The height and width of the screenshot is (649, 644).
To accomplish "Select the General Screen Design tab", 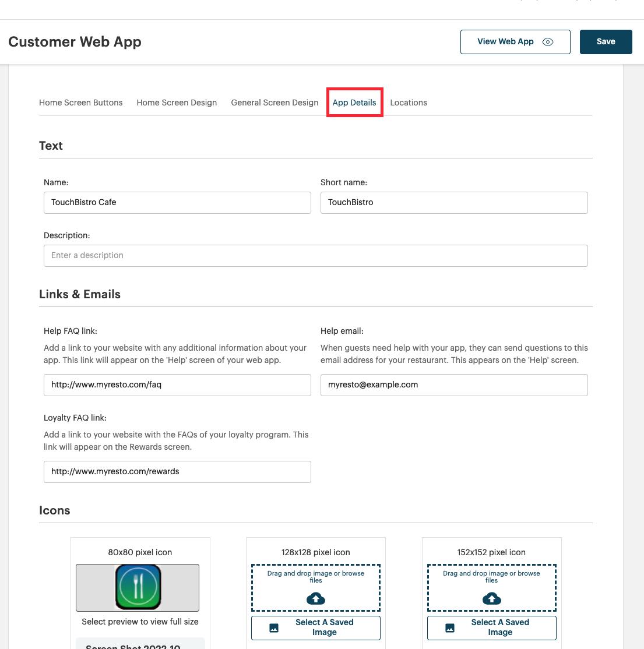I will [275, 103].
